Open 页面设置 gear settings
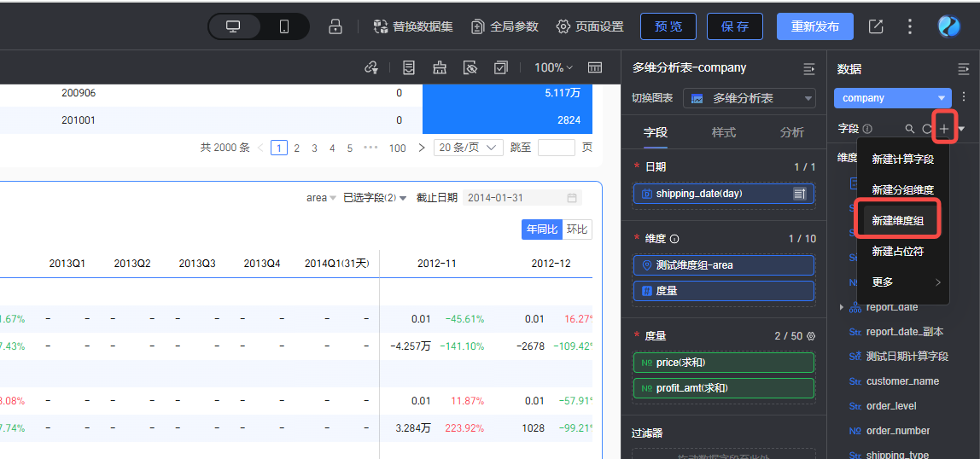Image resolution: width=980 pixels, height=459 pixels. pos(590,26)
